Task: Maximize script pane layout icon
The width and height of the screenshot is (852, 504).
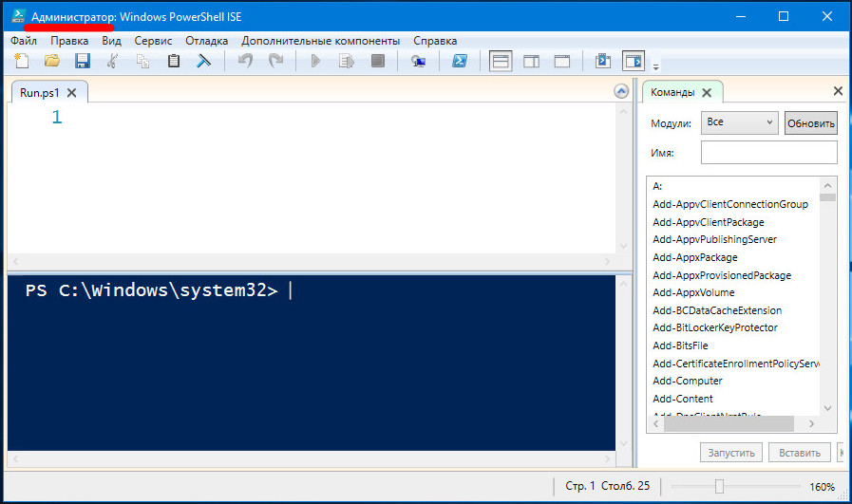Action: [562, 62]
